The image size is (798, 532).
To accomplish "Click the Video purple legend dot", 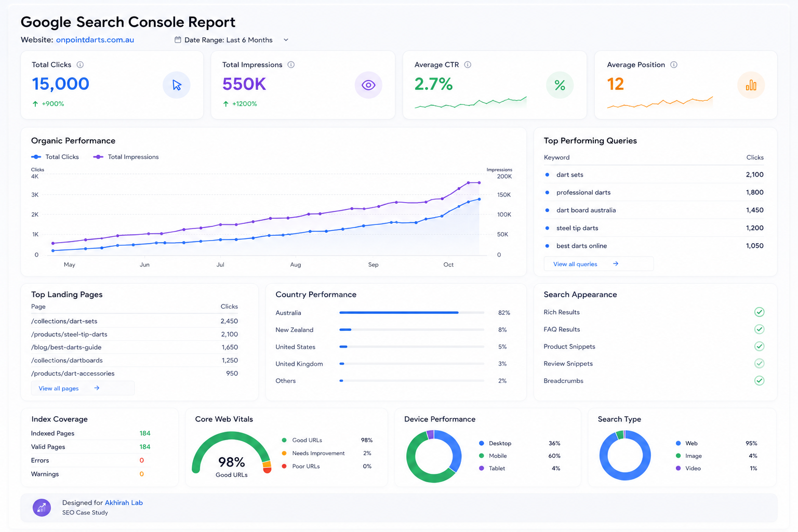I will click(x=679, y=469).
